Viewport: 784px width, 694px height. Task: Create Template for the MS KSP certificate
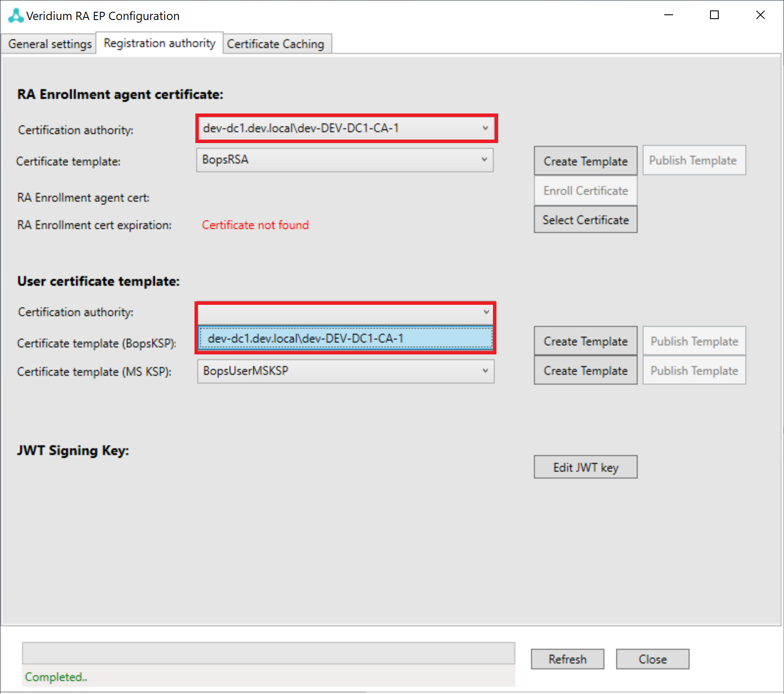585,371
